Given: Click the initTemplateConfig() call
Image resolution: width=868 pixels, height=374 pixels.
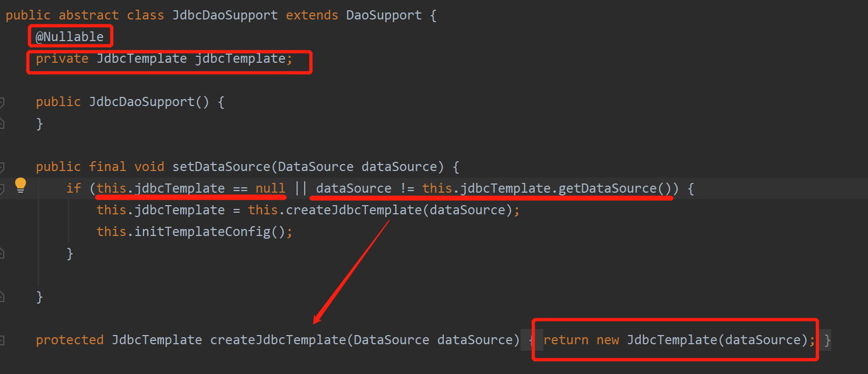Looking at the screenshot, I should [x=209, y=232].
